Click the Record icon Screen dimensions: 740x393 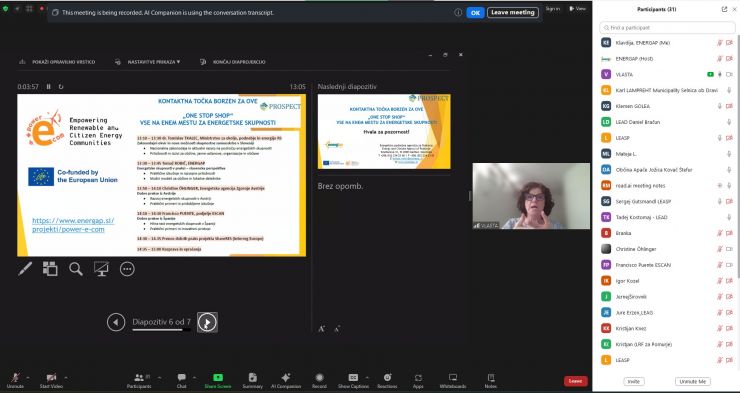(320, 377)
